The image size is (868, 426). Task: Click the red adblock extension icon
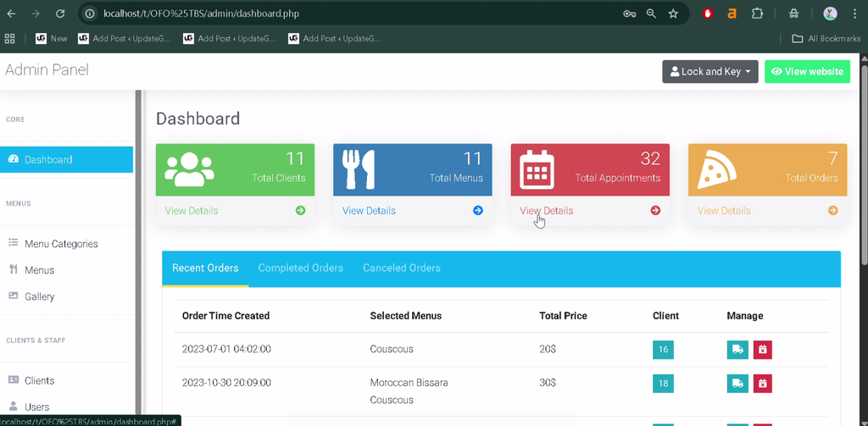tap(708, 14)
